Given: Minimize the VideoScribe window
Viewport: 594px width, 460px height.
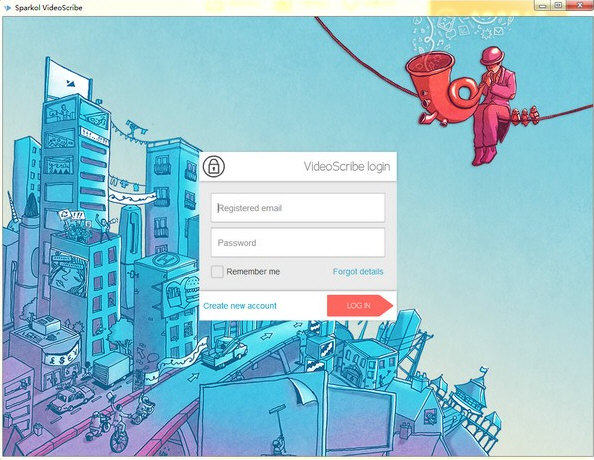Looking at the screenshot, I should (542, 5).
